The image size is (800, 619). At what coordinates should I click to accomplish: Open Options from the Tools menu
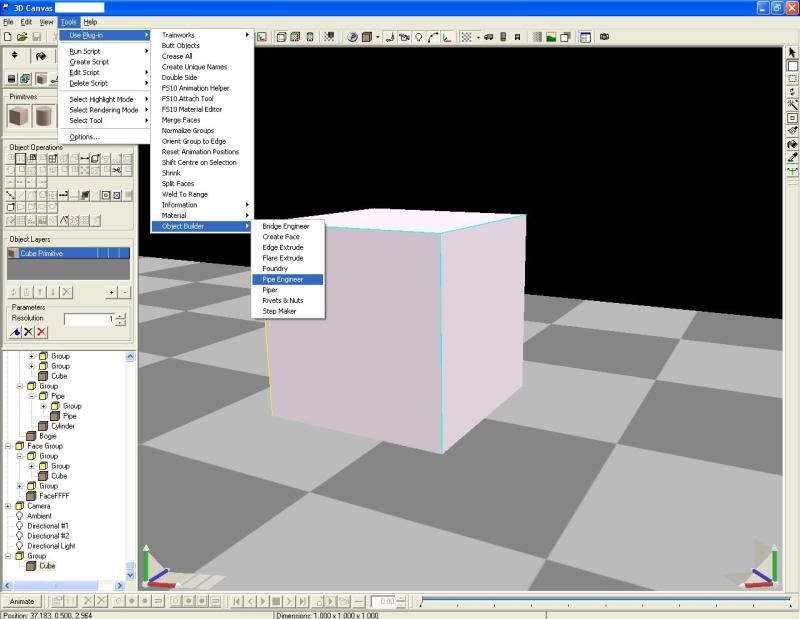tap(84, 136)
